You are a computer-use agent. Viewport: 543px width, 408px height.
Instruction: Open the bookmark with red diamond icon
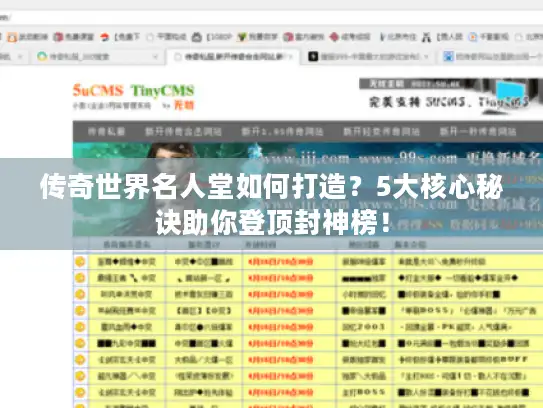coord(350,37)
